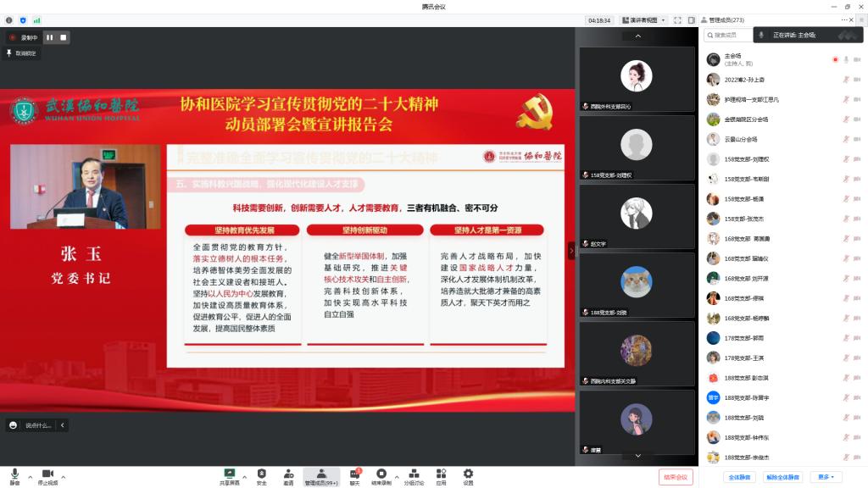Screen dimensions: 868x488
Task: Click the 搜索成员 search members field
Action: (728, 35)
